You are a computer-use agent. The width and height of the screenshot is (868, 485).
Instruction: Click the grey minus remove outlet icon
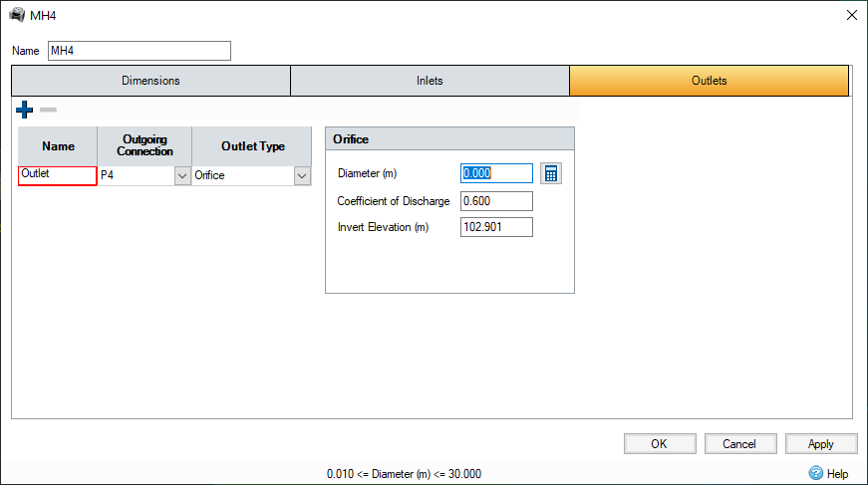click(48, 110)
